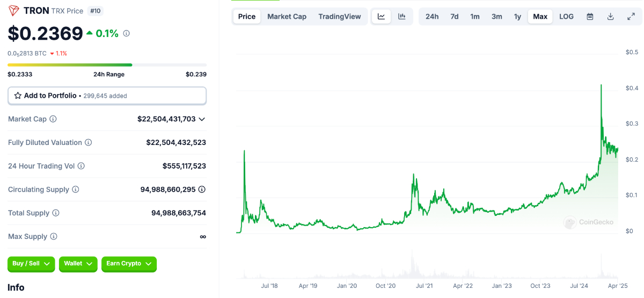Open the Earn Crypto dropdown

pyautogui.click(x=129, y=264)
